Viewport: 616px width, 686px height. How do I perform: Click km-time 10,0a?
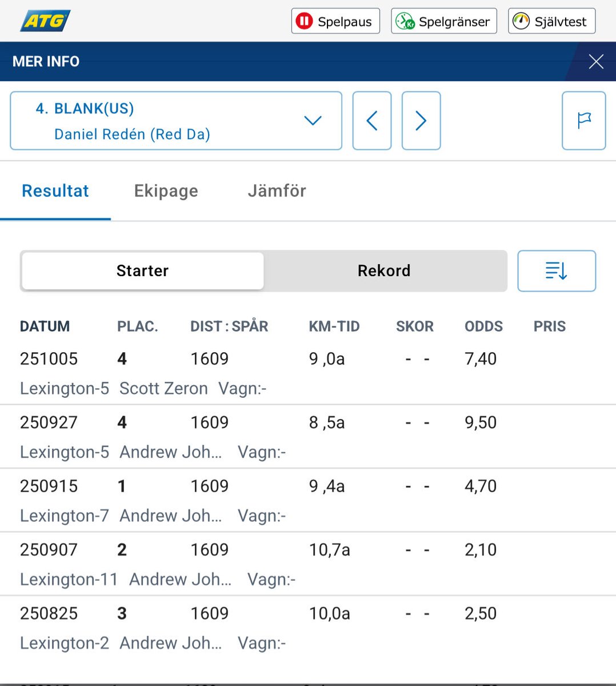point(330,613)
